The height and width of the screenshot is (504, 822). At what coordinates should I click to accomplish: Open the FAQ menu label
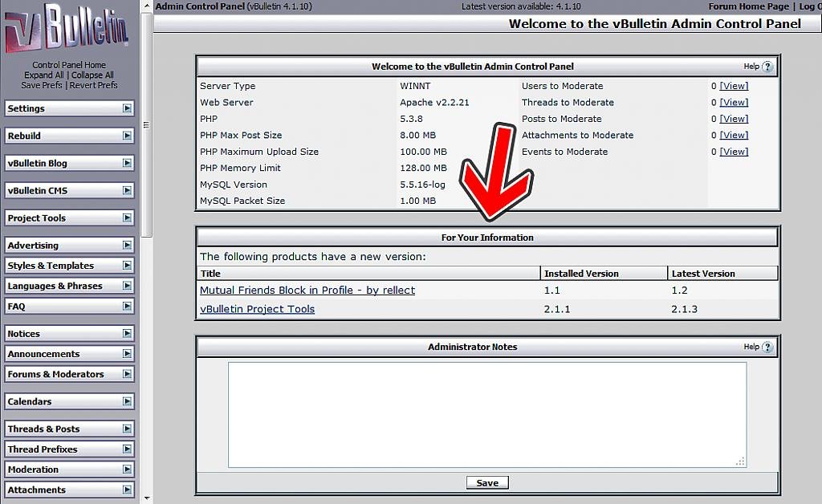pos(16,307)
